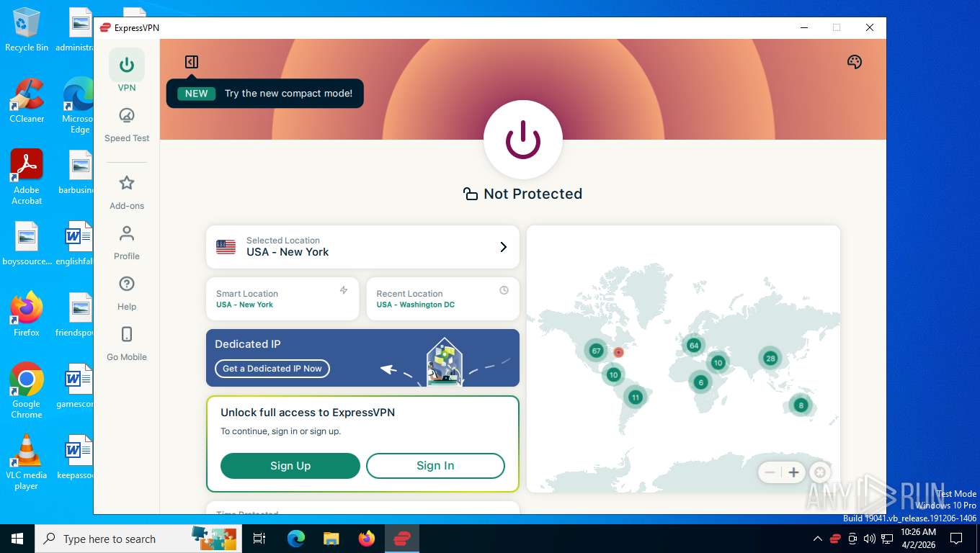This screenshot has height=553, width=980.
Task: Click the 11 server cluster in South America
Action: point(635,397)
